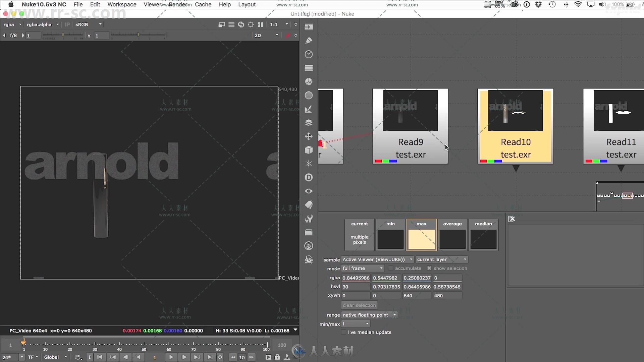This screenshot has height=362, width=644.
Task: Open the rgba.alpha channel dropdown
Action: pos(43,24)
